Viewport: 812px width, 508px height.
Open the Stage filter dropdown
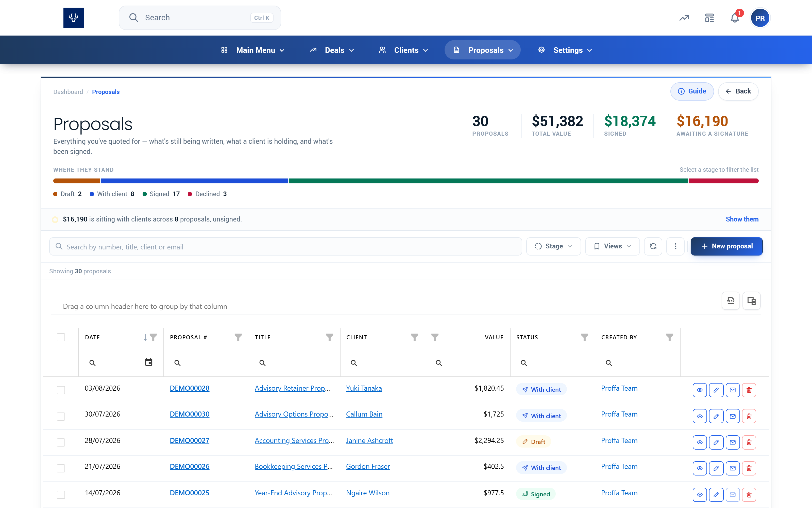point(553,246)
